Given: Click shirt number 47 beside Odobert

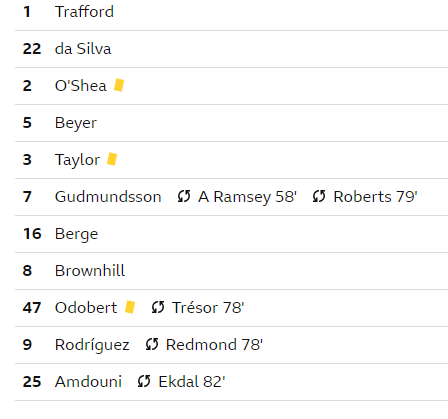Looking at the screenshot, I should tap(32, 308).
